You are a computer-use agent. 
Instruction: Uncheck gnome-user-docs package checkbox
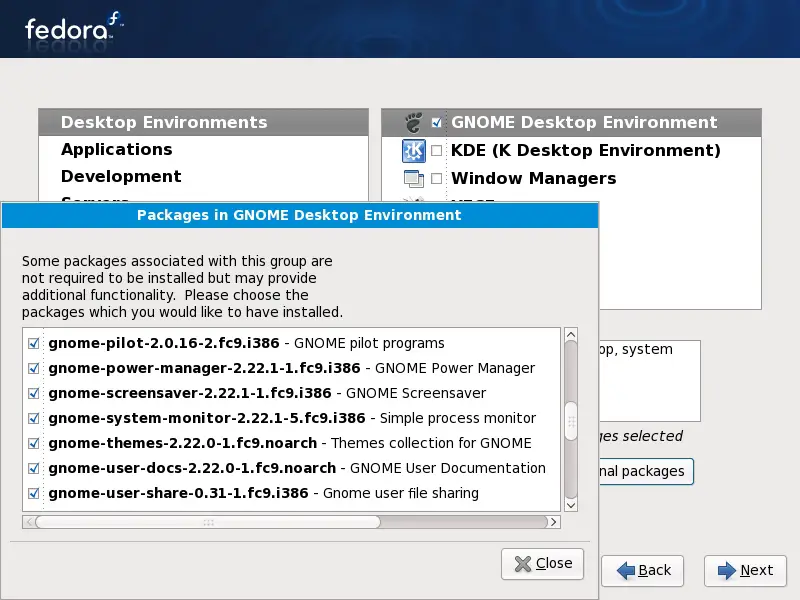click(34, 468)
